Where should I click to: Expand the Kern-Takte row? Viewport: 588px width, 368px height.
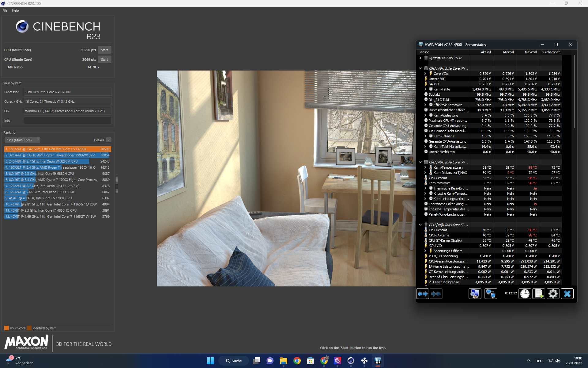425,89
